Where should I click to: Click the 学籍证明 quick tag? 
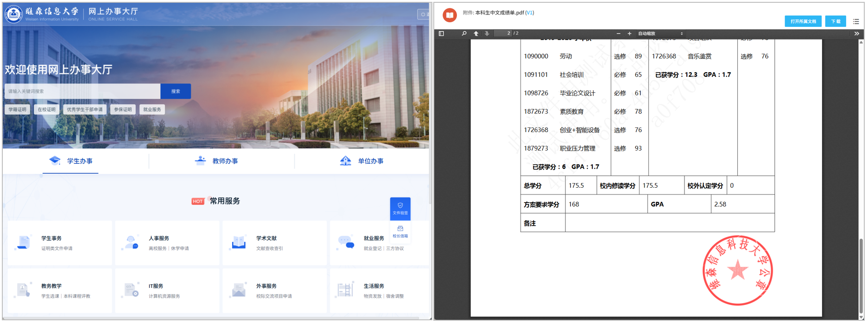coord(18,109)
